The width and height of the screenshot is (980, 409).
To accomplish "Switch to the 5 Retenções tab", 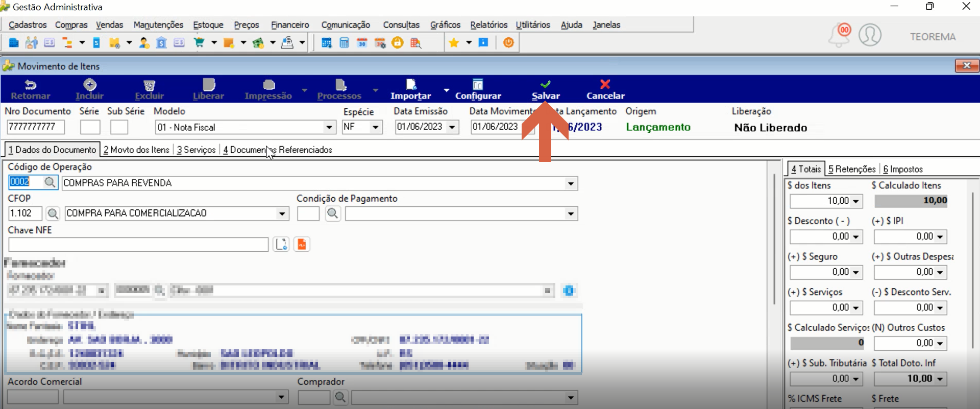I will click(852, 169).
